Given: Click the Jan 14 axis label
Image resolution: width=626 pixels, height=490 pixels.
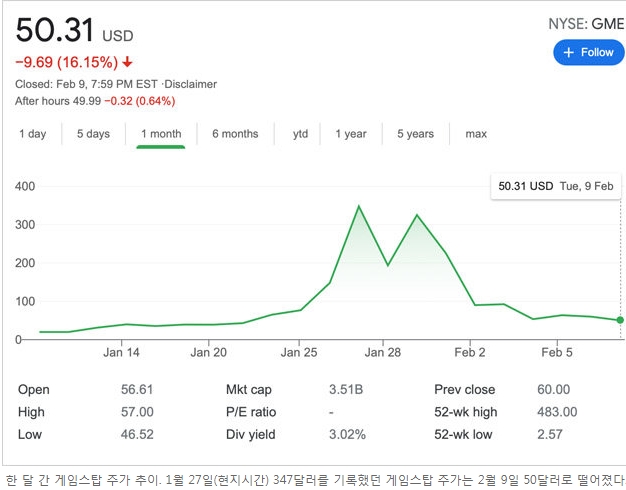Looking at the screenshot, I should coord(121,352).
